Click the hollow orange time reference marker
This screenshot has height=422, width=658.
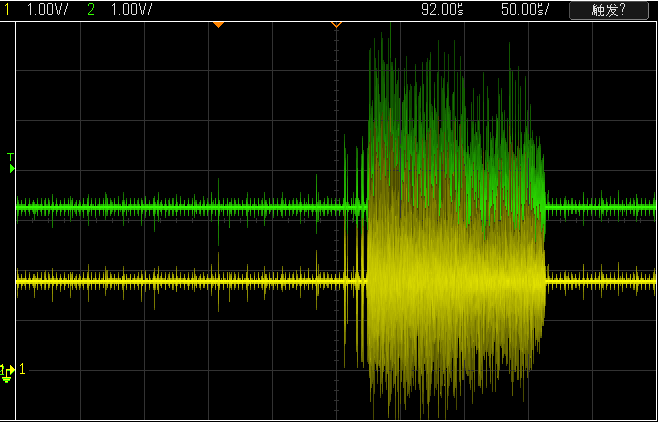[336, 25]
